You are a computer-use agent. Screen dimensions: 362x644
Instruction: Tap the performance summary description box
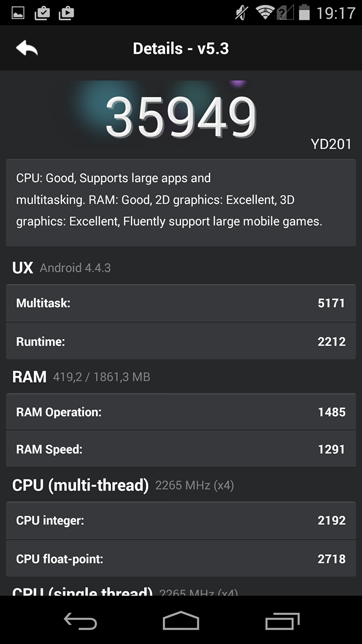pyautogui.click(x=180, y=203)
